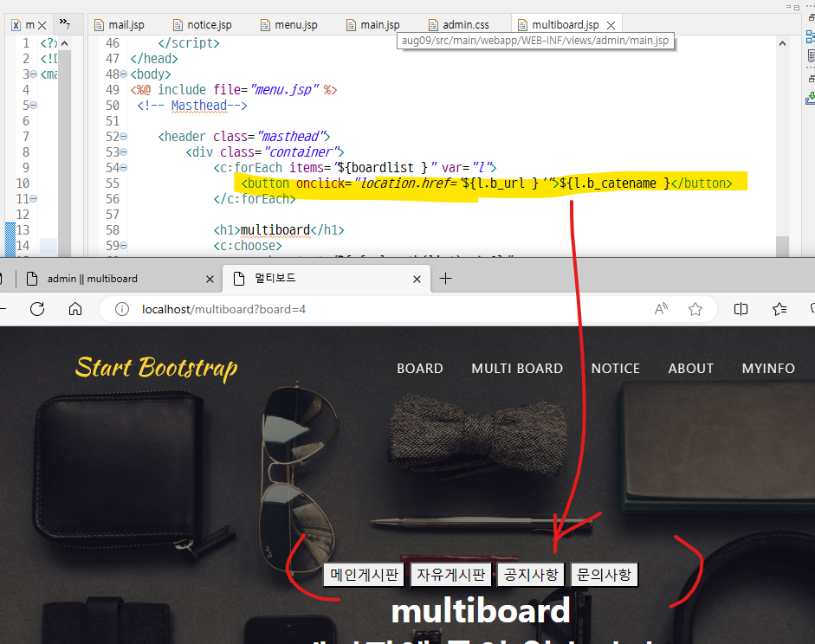Collapse the c:forEach fold at line 54
The height and width of the screenshot is (644, 815).
(x=124, y=168)
